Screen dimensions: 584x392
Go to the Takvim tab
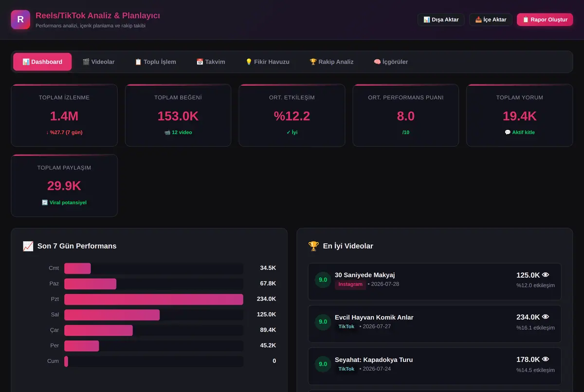click(211, 62)
